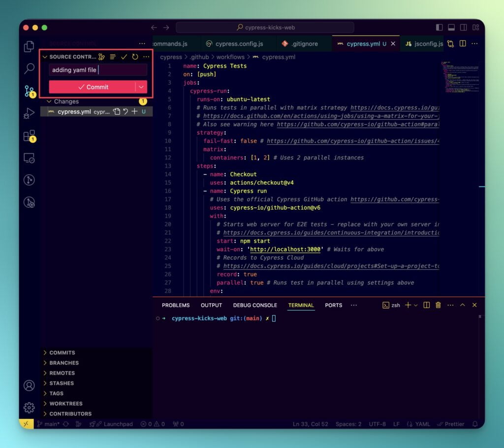Screen dimensions: 504x448
Task: Open notifications bell in status bar
Action: click(x=475, y=424)
